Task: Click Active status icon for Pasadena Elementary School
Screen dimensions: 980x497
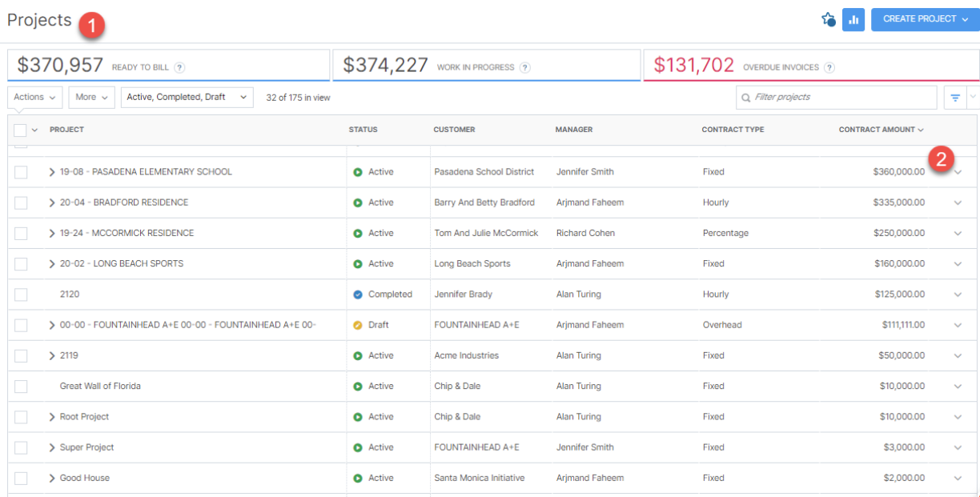Action: pyautogui.click(x=358, y=172)
